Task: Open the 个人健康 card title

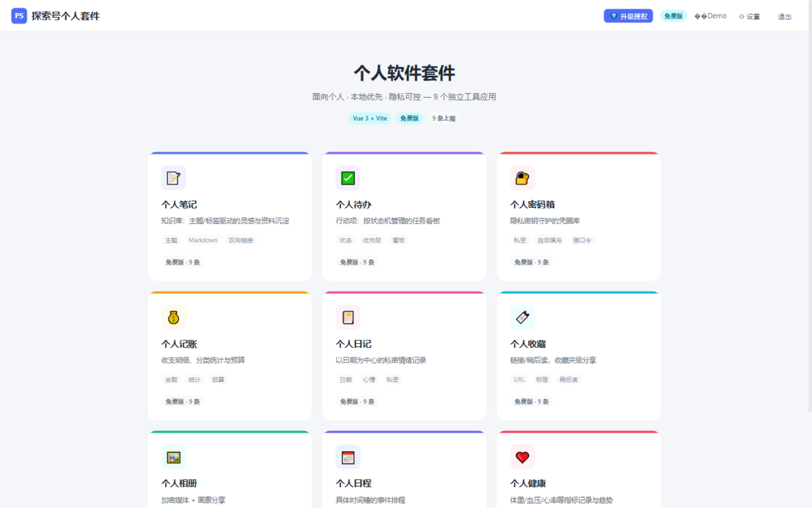Action: tap(528, 483)
